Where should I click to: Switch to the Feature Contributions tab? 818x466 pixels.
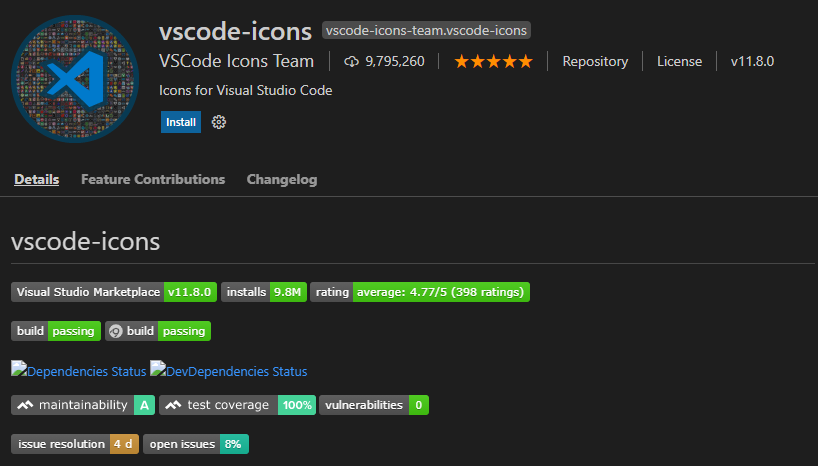coord(153,180)
